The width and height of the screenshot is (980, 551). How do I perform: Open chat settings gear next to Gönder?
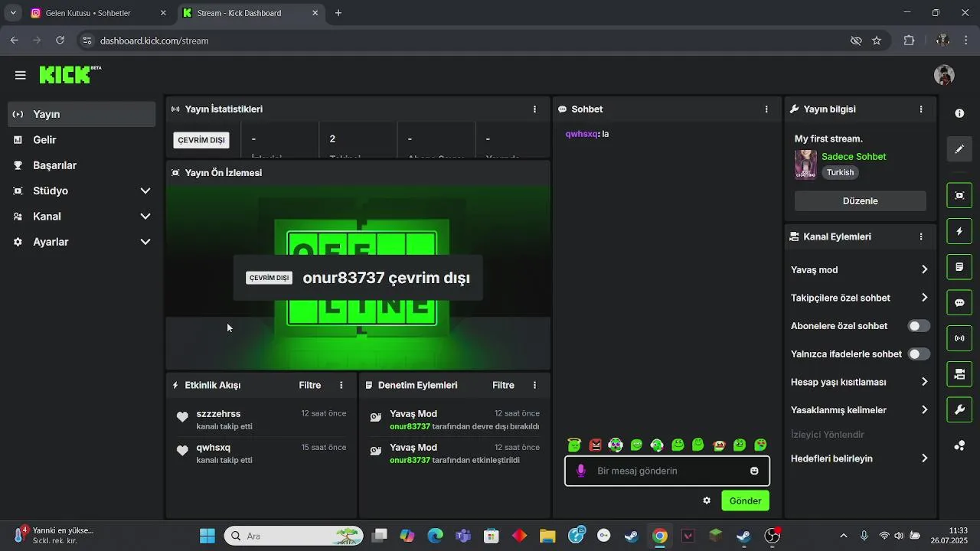point(707,500)
